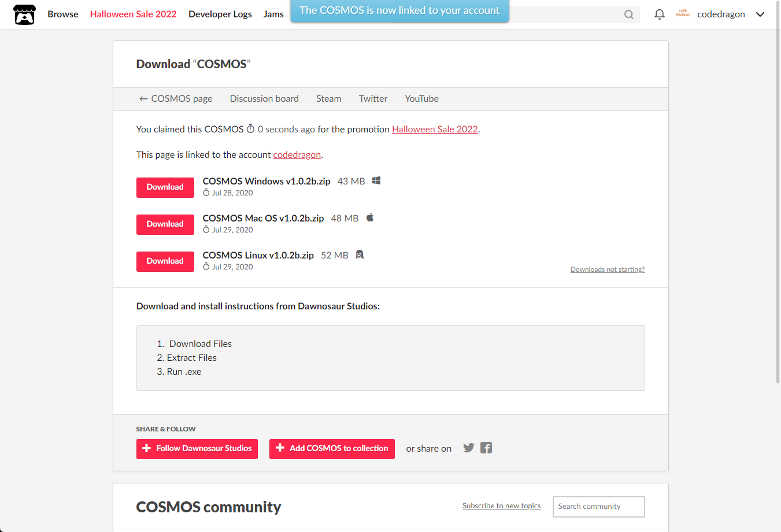Open Halloween Sale 2022 nav item

134,14
